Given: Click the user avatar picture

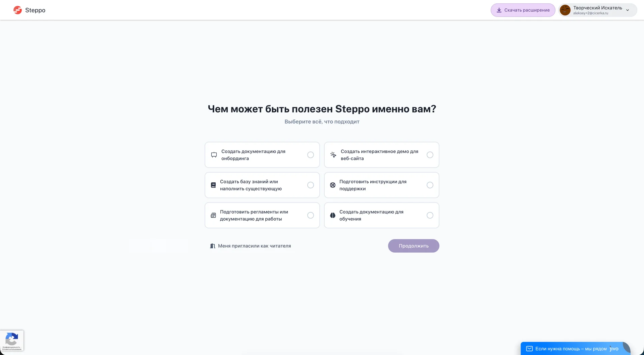Looking at the screenshot, I should 565,10.
